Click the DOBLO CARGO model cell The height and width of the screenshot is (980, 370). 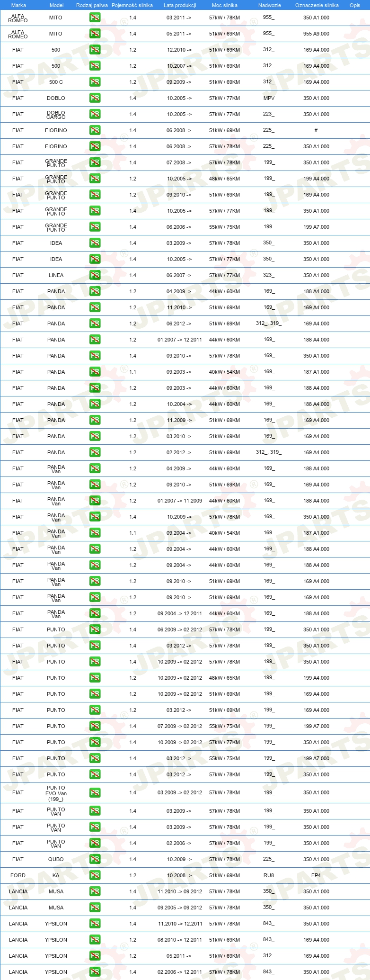click(56, 115)
